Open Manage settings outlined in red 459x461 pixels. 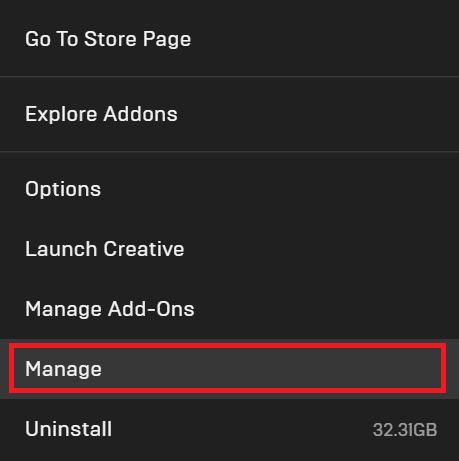(x=229, y=369)
